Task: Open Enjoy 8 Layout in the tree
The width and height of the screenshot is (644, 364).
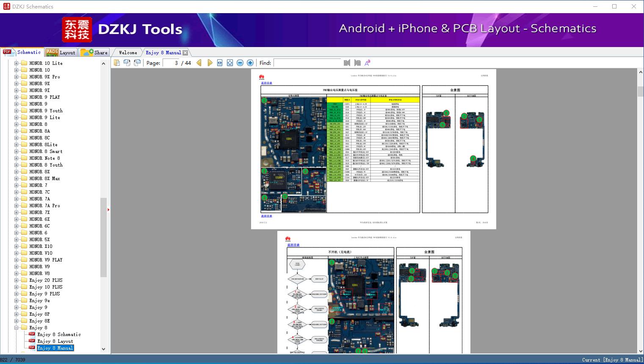Action: coord(55,341)
